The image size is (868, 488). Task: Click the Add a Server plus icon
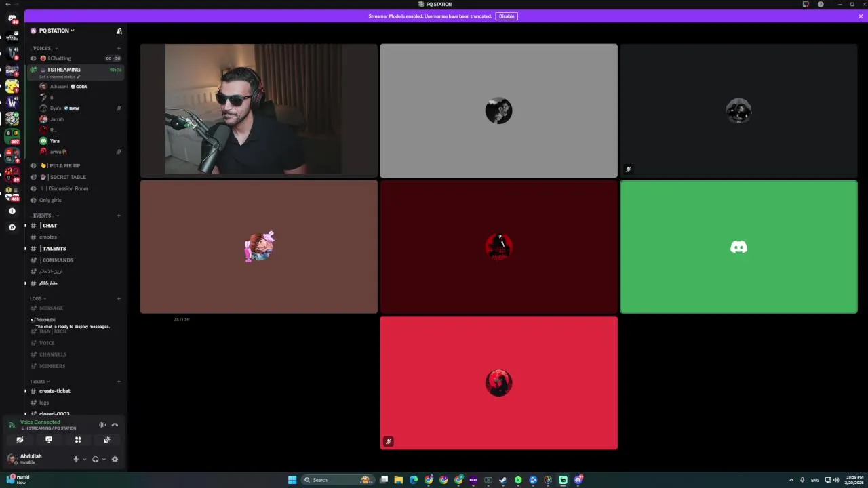pyautogui.click(x=12, y=211)
